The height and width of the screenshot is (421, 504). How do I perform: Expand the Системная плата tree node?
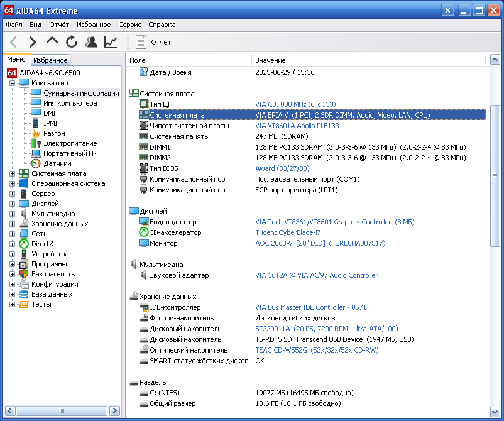tap(13, 173)
